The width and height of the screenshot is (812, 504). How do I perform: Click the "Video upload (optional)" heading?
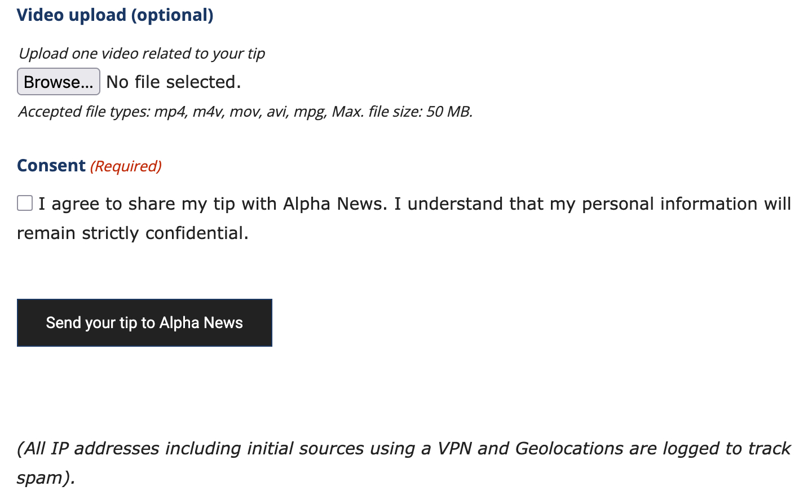click(x=115, y=15)
